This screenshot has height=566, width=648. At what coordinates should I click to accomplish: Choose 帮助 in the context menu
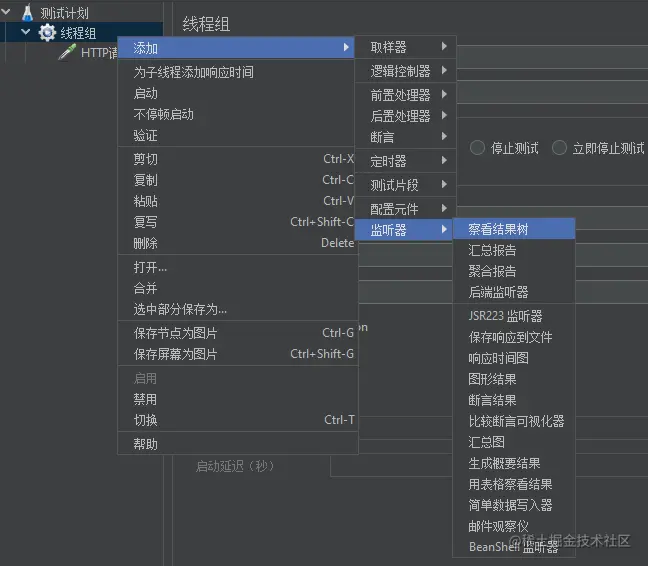(x=238, y=444)
